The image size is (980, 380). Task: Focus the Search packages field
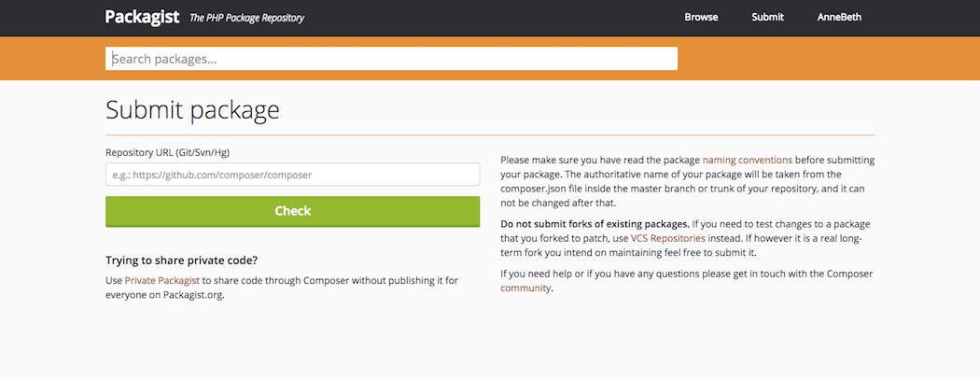pyautogui.click(x=391, y=59)
